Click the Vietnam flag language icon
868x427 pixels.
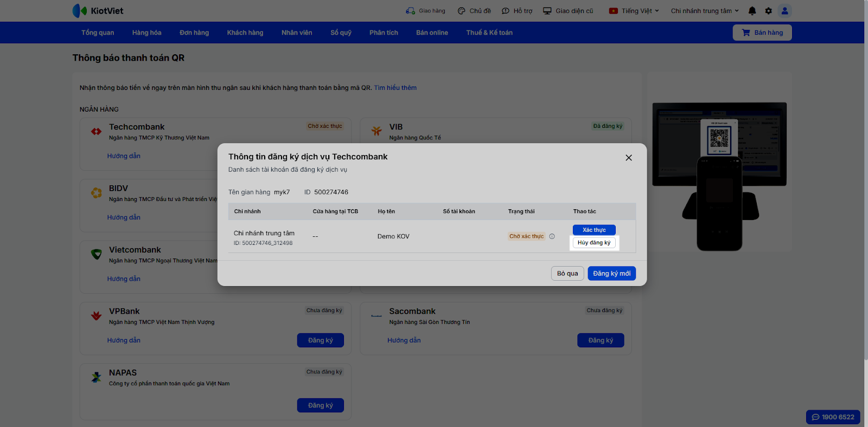[614, 11]
